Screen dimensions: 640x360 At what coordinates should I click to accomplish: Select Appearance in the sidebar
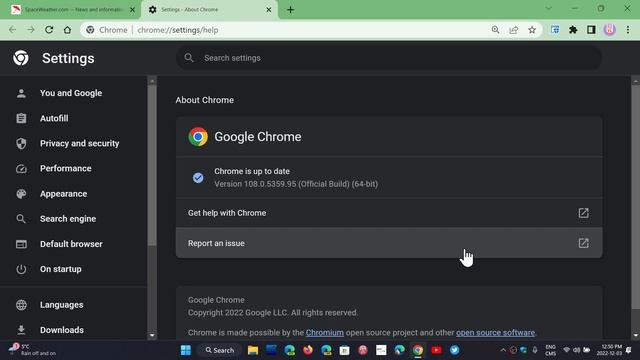pyautogui.click(x=63, y=194)
